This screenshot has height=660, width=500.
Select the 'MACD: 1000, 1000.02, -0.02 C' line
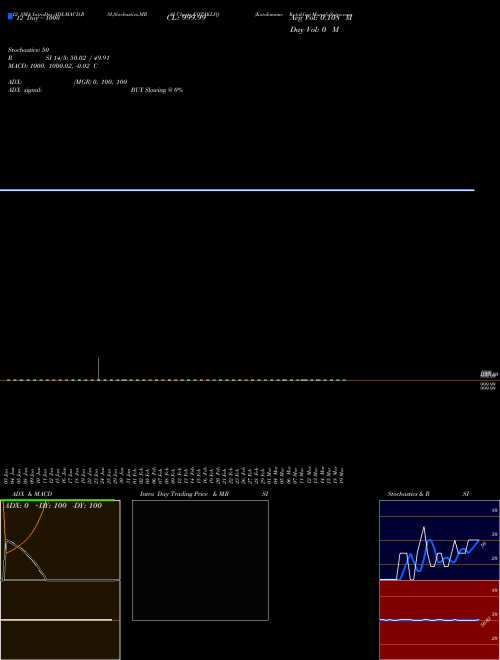[53, 66]
